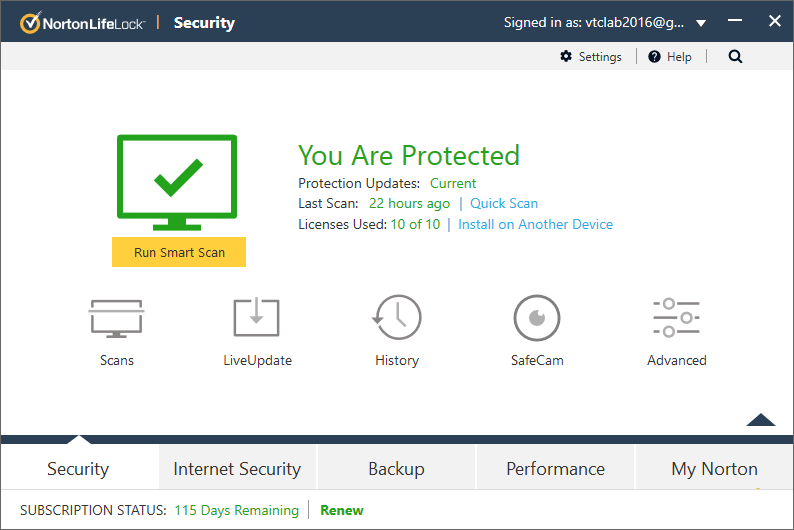Click the search magnifier icon
794x530 pixels.
[736, 57]
